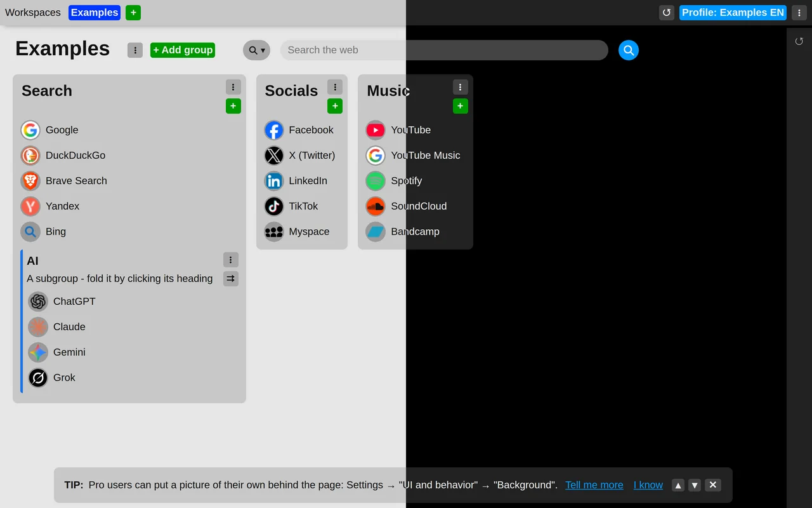The width and height of the screenshot is (812, 508).
Task: Click the Bing magnifier icon
Action: (30, 232)
